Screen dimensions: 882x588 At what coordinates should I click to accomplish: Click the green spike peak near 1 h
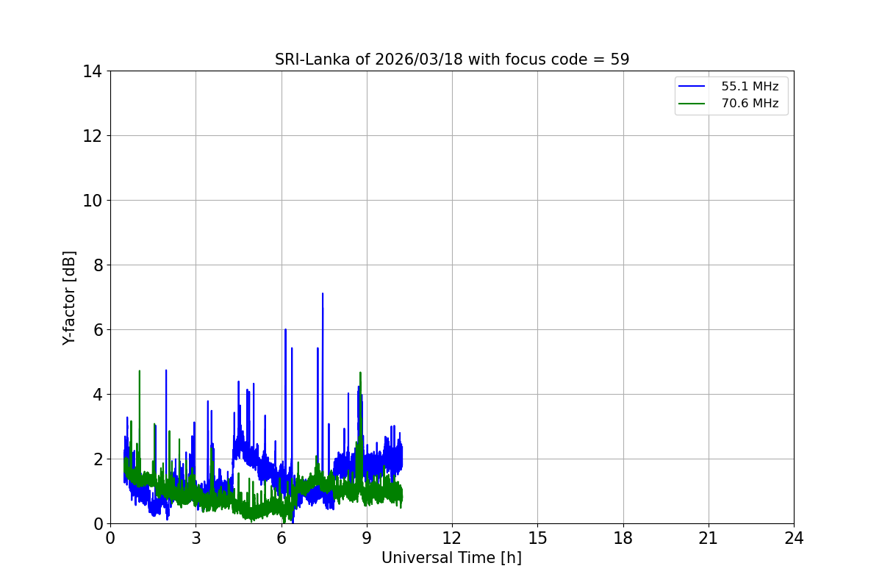point(139,372)
